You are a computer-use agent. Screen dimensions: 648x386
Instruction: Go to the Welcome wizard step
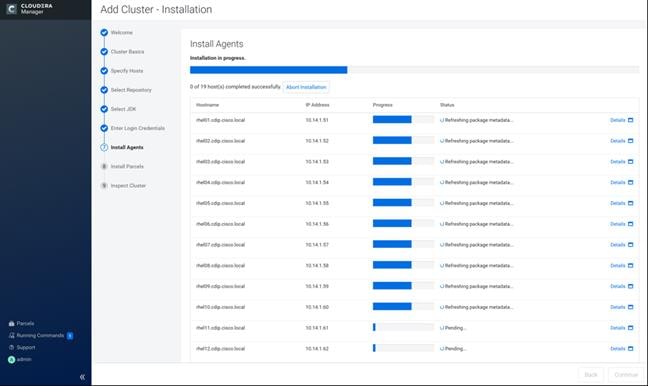[x=117, y=32]
